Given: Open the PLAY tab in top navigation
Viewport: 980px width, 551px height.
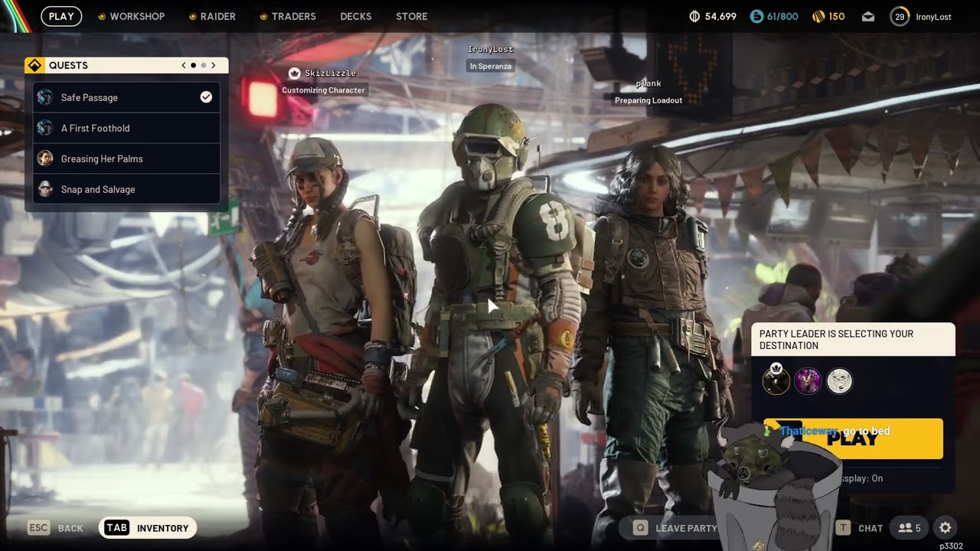Looking at the screenshot, I should tap(61, 16).
